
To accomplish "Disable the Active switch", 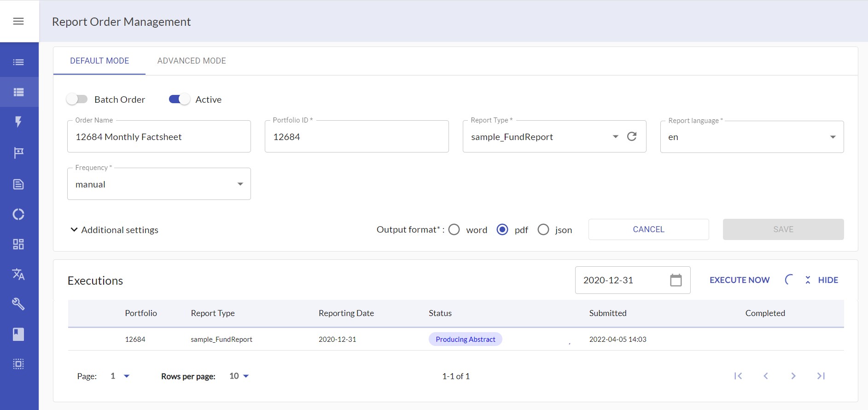I will 179,100.
